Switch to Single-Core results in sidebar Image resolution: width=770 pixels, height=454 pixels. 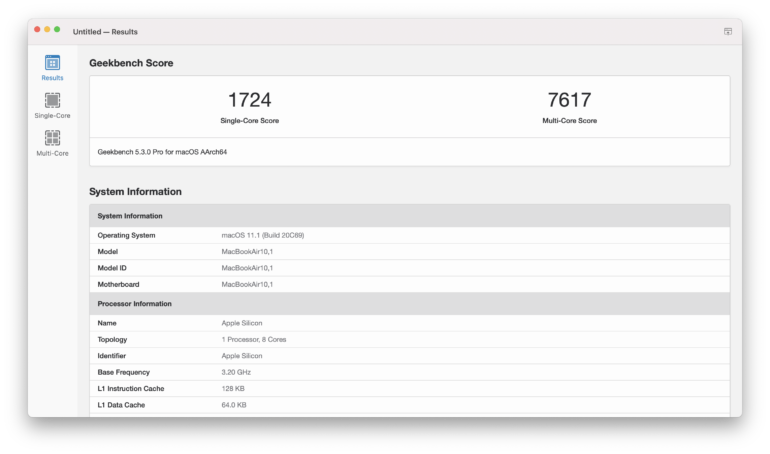52,105
